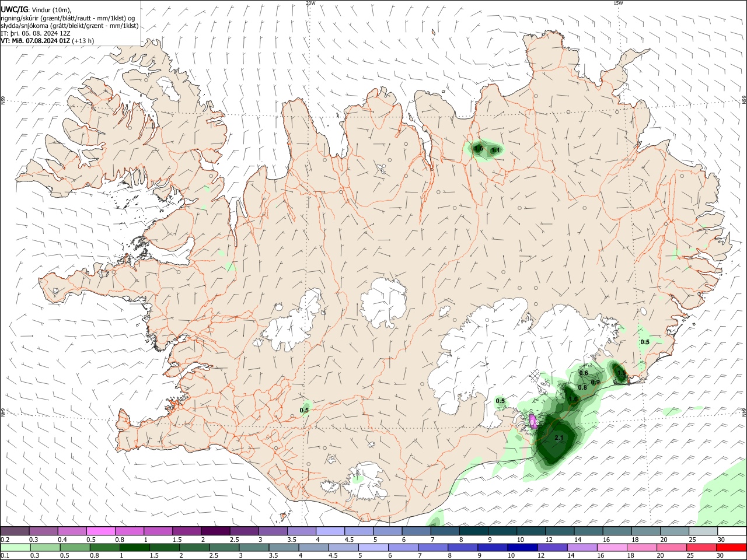Pick the lower-row 4 grey-blue swatch

[313, 547]
